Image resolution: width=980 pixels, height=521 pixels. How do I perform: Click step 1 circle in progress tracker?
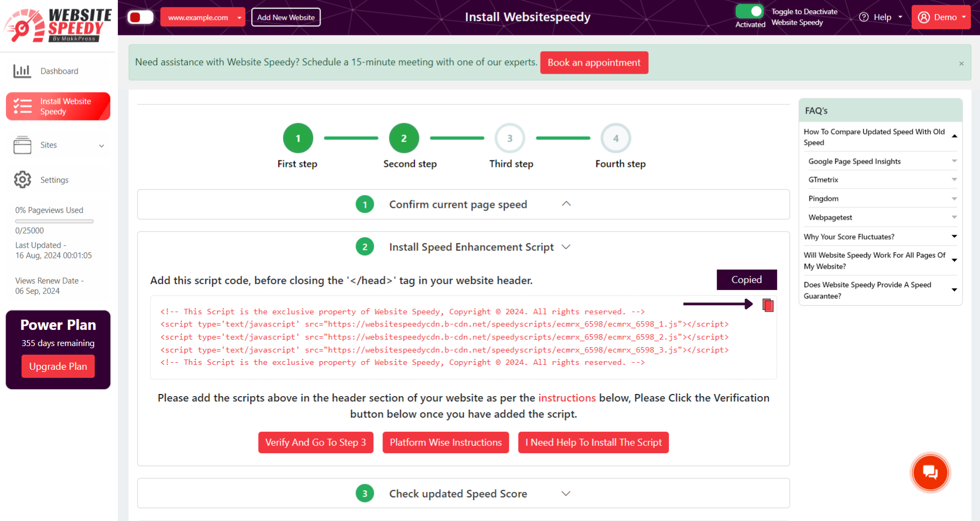click(298, 138)
